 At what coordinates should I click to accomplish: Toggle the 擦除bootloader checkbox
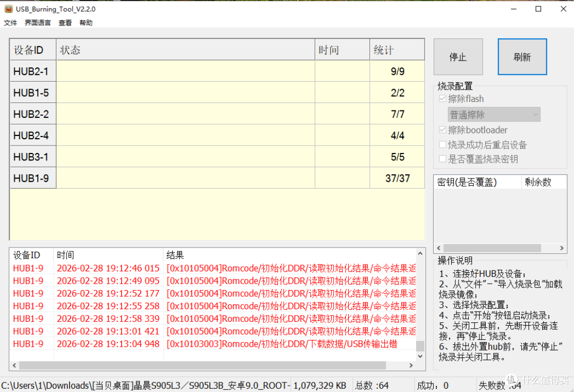click(x=443, y=130)
